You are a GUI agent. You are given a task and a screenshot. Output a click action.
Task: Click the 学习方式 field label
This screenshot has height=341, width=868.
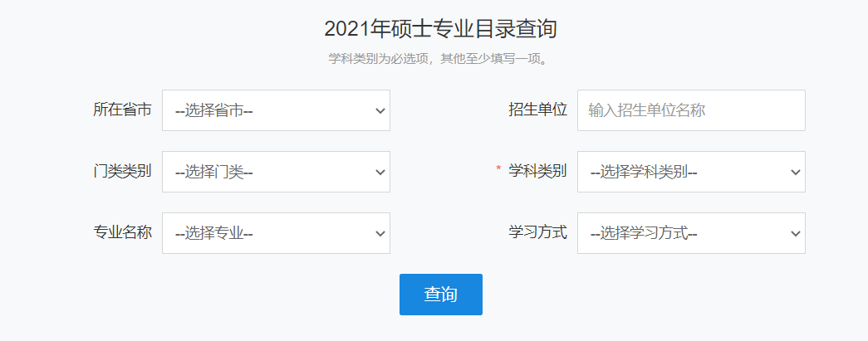pyautogui.click(x=538, y=232)
